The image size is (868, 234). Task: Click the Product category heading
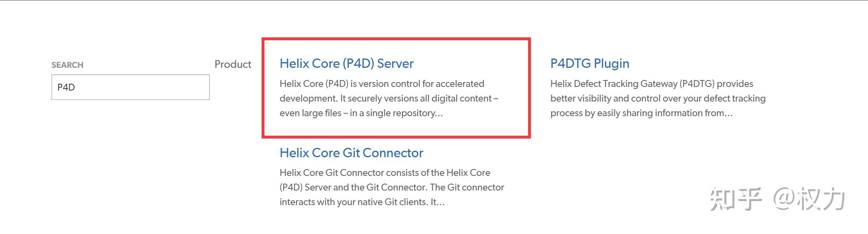click(x=232, y=64)
